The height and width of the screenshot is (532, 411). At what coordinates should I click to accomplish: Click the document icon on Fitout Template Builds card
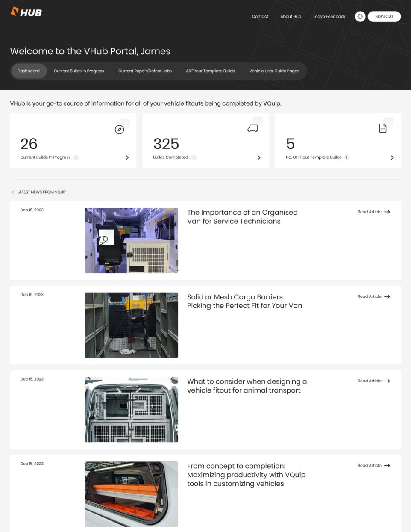[x=382, y=128]
